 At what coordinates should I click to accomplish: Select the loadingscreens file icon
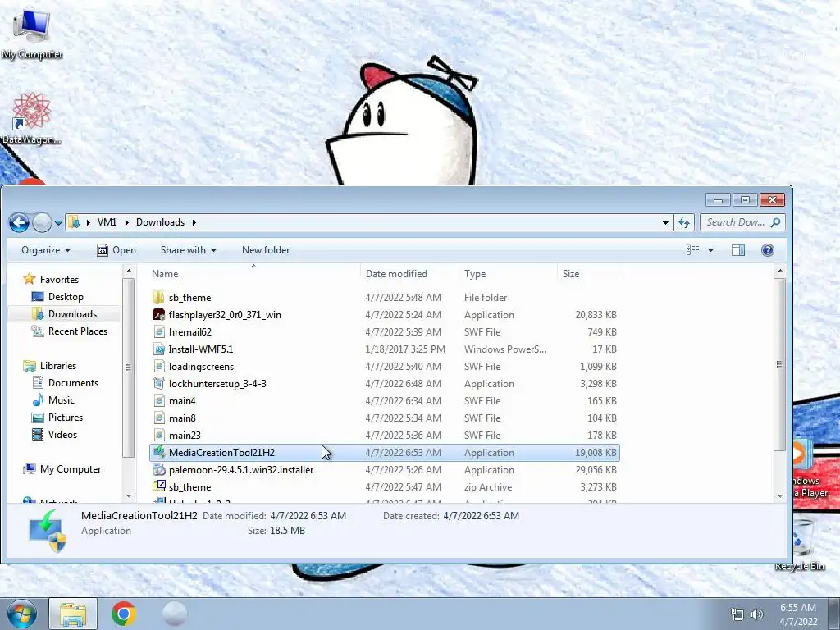pos(158,367)
